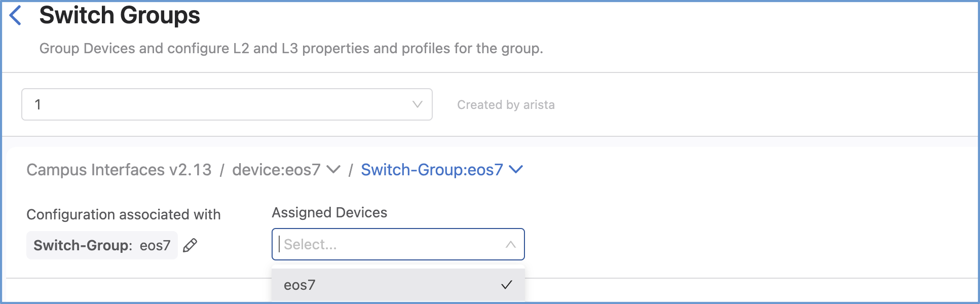Screen dimensions: 980x304
Task: Collapse Assigned Devices list with up chevron
Action: point(510,245)
